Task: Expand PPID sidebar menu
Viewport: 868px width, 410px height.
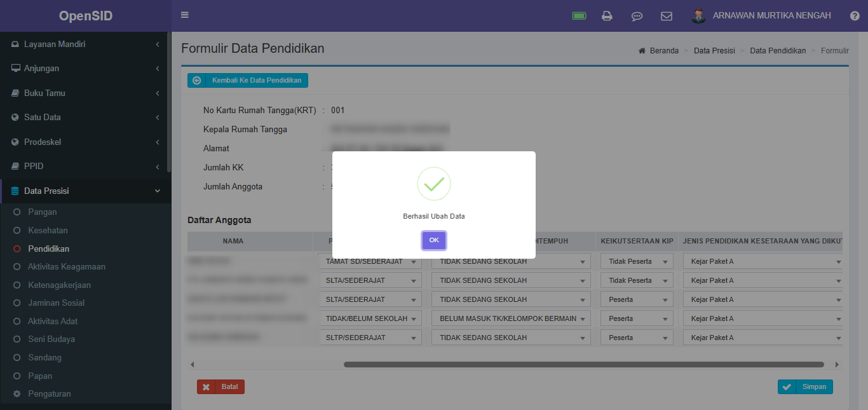Action: pos(86,167)
